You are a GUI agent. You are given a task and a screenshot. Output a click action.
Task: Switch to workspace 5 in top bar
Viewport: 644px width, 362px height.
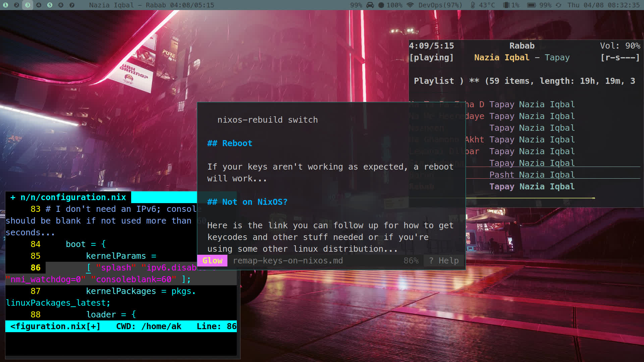(x=50, y=5)
